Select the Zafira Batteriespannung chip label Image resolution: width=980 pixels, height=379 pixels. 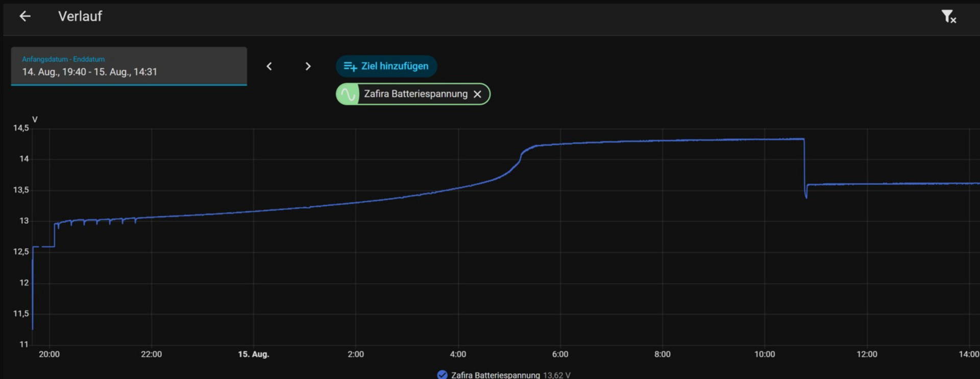[415, 94]
